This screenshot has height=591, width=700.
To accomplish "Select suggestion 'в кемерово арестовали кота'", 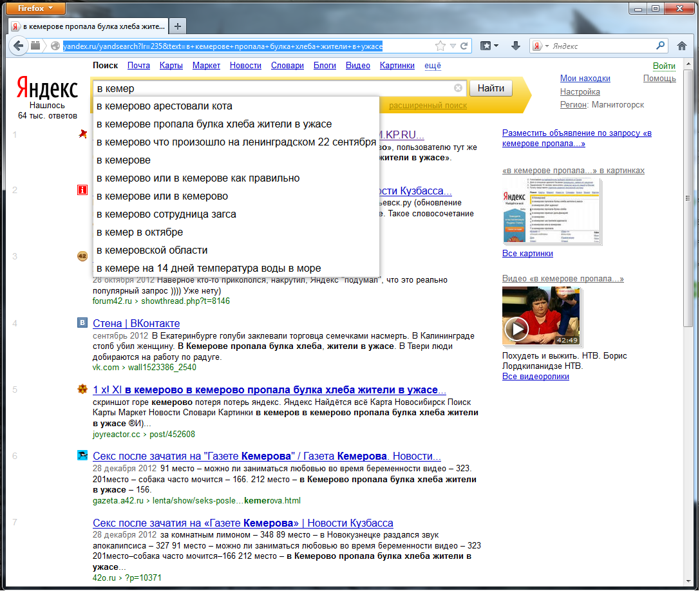I will pyautogui.click(x=236, y=106).
